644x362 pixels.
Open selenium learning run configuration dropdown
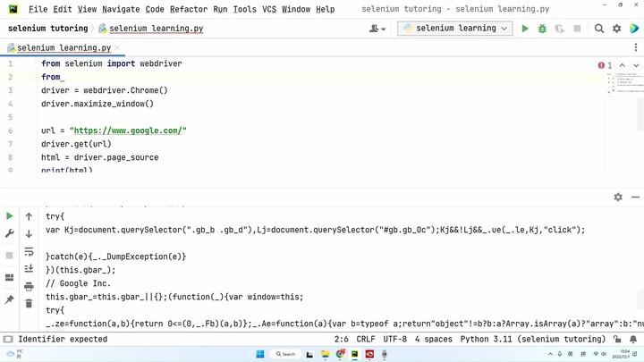[455, 29]
